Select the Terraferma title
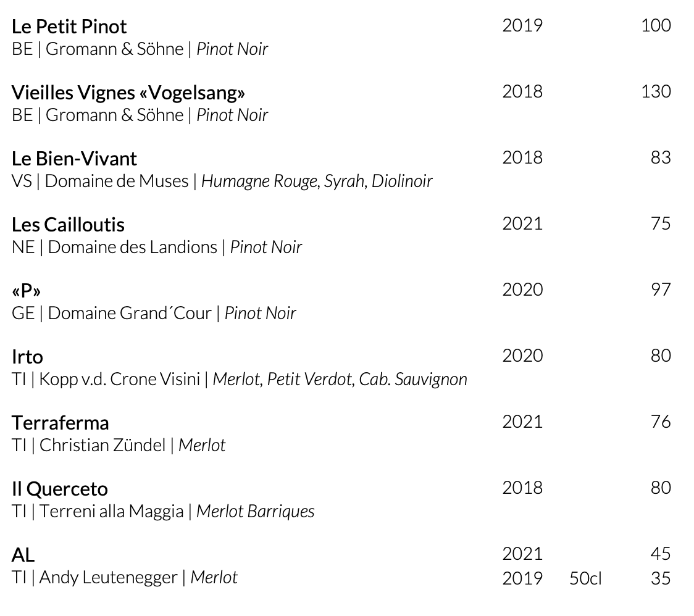Viewport: 694px width, 616px height. 60,423
